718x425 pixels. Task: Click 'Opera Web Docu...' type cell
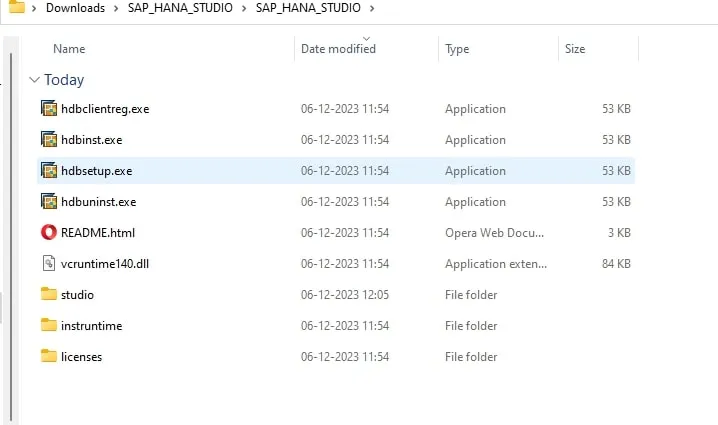coord(495,233)
